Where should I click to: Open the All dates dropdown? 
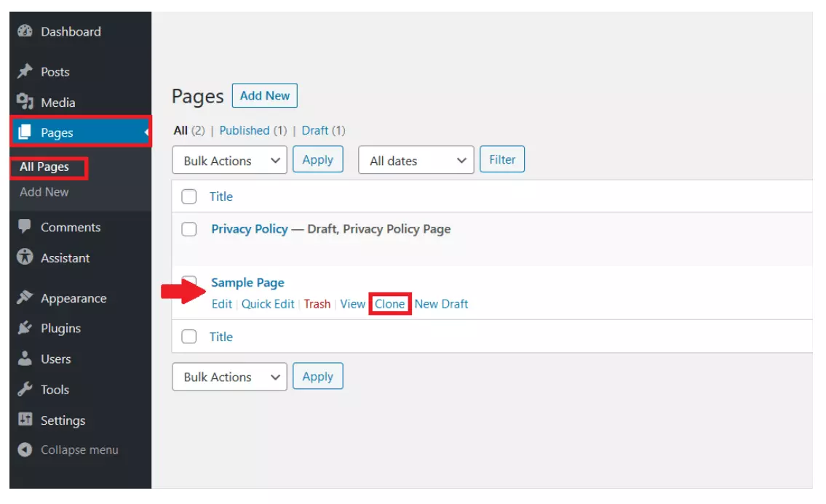tap(416, 160)
